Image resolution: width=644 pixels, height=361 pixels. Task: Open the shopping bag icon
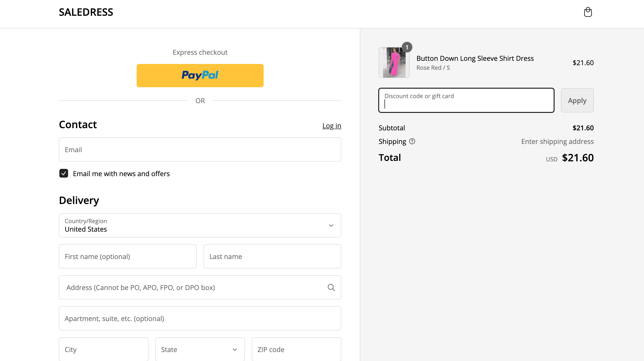(x=588, y=12)
